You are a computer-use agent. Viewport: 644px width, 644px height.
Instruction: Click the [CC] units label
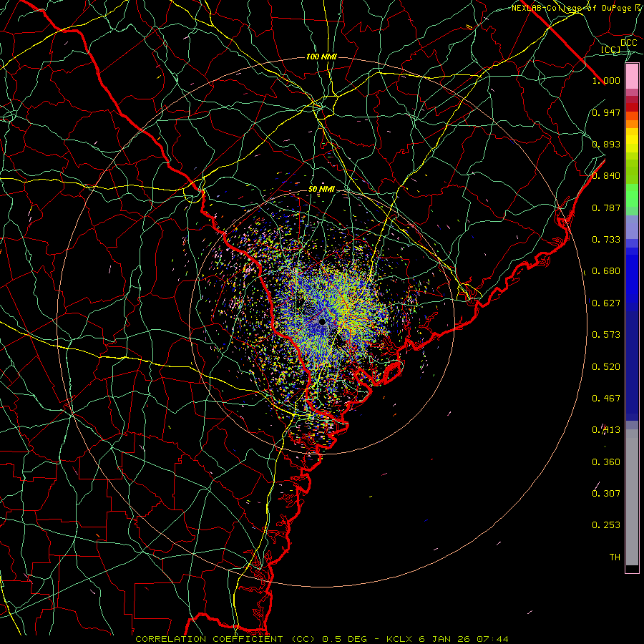coord(611,49)
